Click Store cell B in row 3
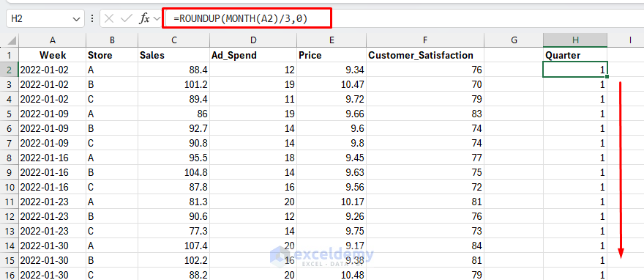644x280 pixels. (x=112, y=85)
